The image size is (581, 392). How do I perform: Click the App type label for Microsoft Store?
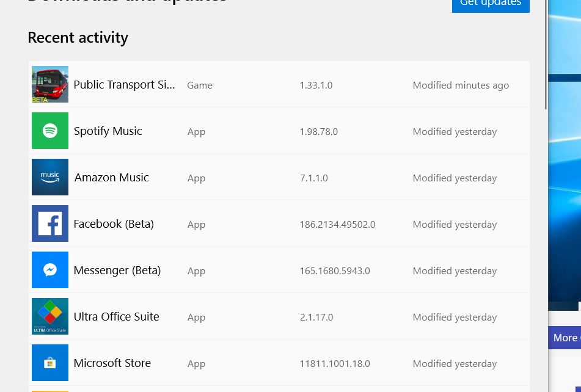(x=196, y=365)
